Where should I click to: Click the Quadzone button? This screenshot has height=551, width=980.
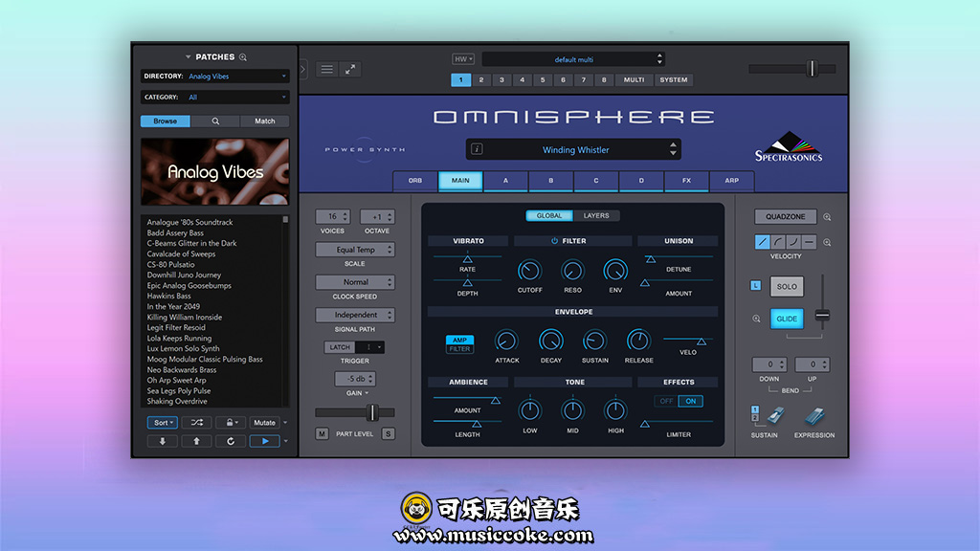(x=785, y=217)
